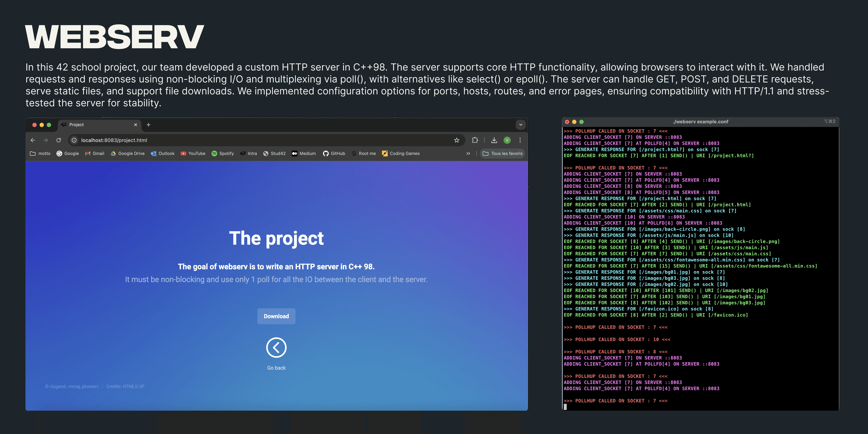The image size is (868, 434).
Task: Reload the page with the refresh icon
Action: (x=59, y=140)
